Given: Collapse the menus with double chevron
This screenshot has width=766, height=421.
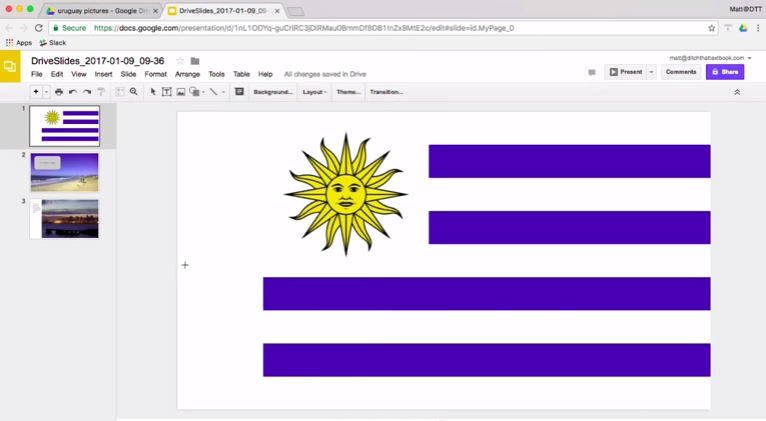Looking at the screenshot, I should (x=737, y=92).
